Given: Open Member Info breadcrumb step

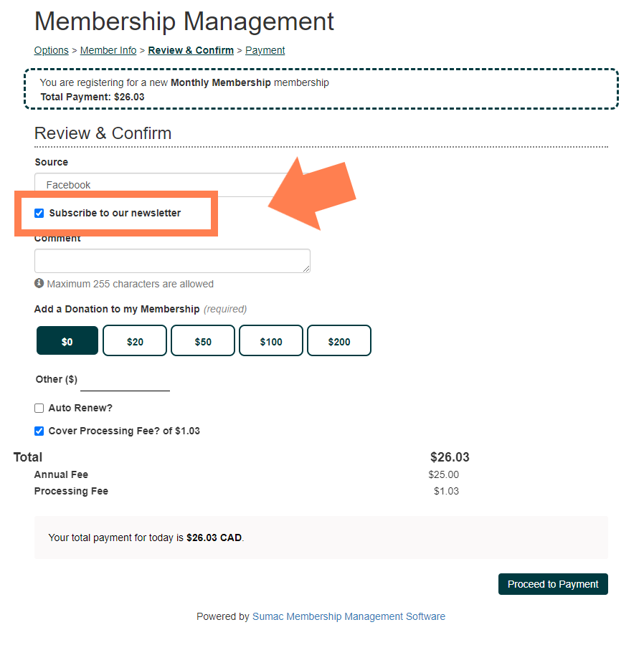Looking at the screenshot, I should (108, 50).
